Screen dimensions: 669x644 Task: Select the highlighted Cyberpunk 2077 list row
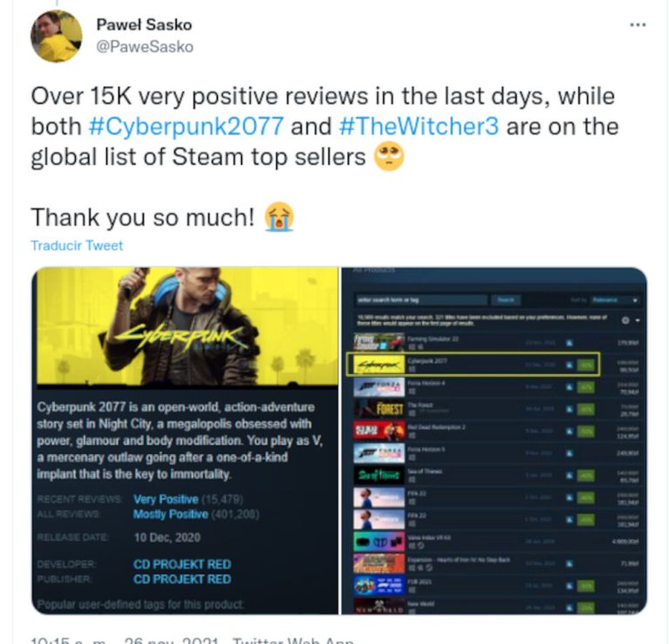tap(473, 364)
